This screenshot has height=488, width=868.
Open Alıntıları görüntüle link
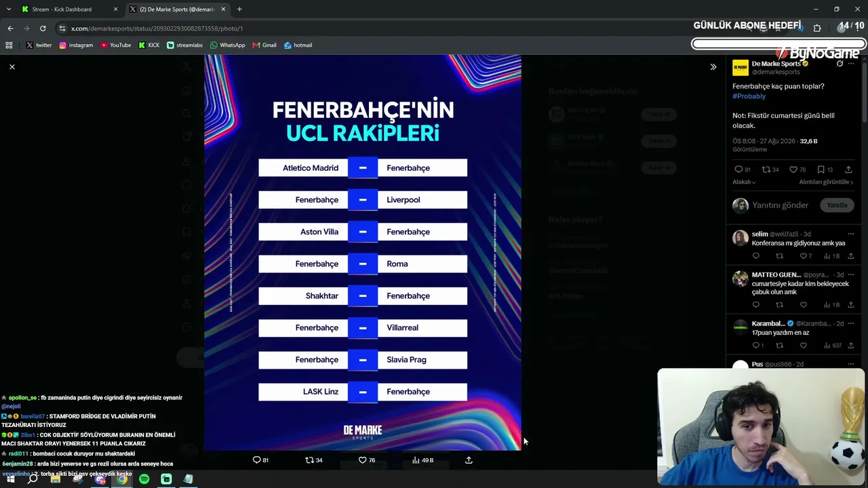(826, 182)
